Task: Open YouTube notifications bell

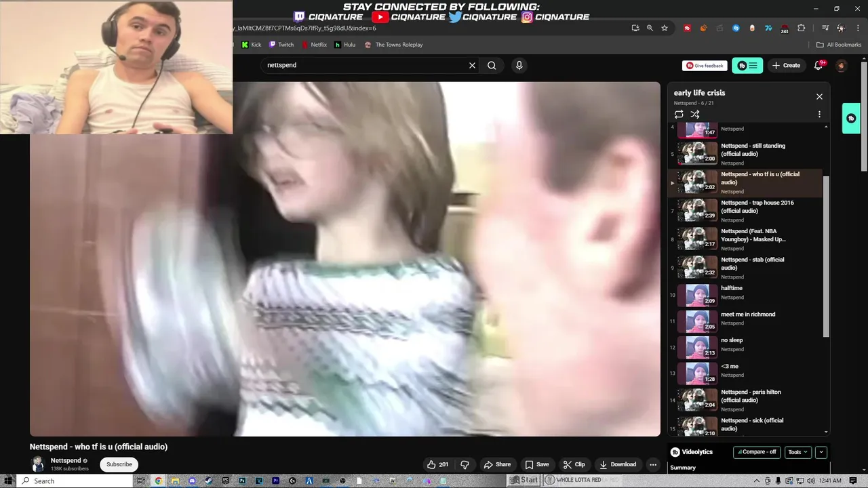Action: pos(818,65)
